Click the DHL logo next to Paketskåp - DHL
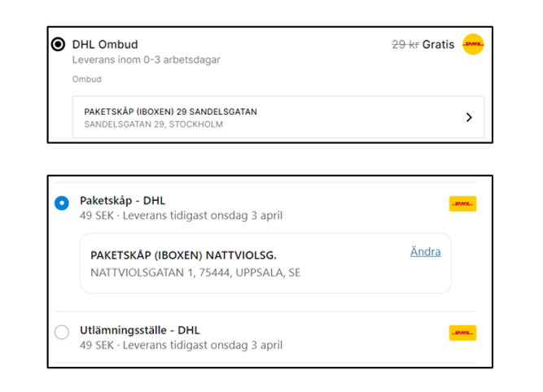 click(x=462, y=204)
